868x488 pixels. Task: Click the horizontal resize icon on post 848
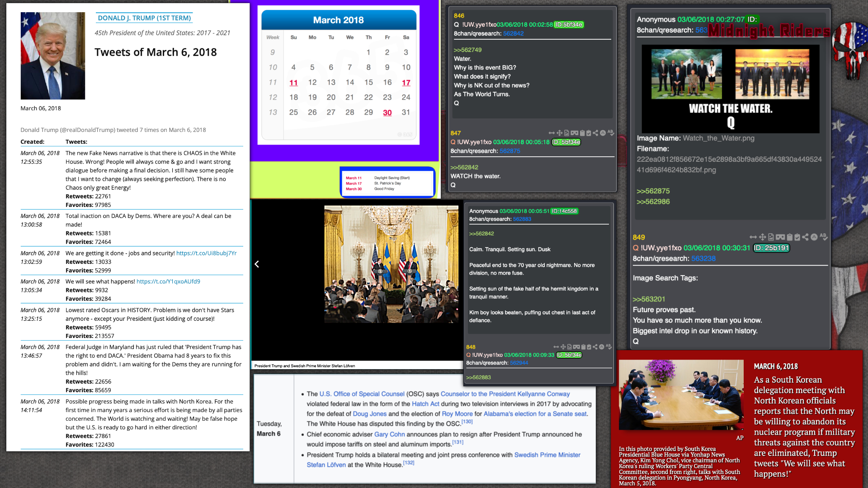(556, 347)
